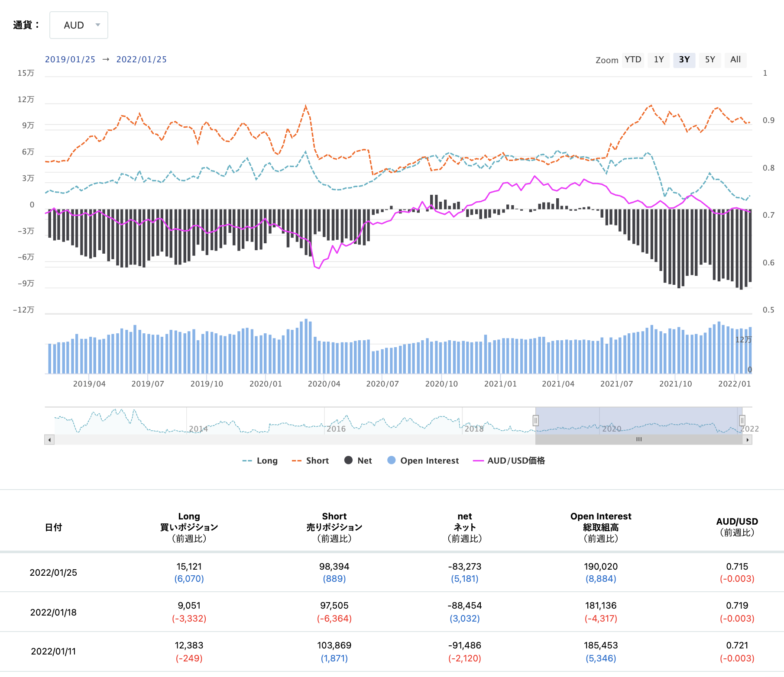Screen dimensions: 784x677
Task: Select the 3Y zoom range
Action: [684, 60]
